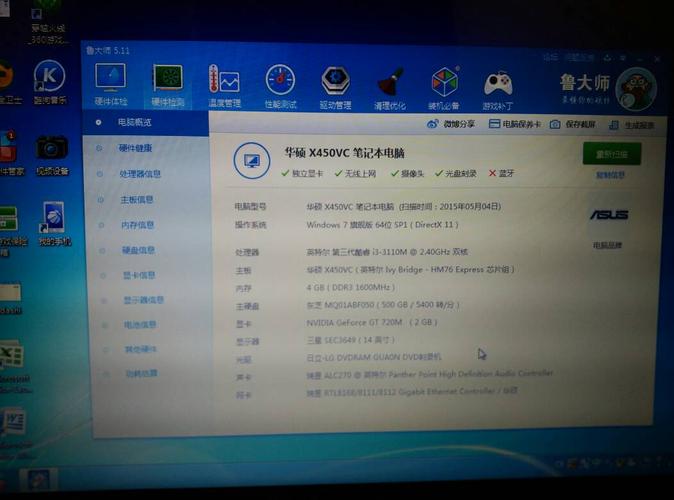Open the 电脑保养卡 maintenance card
The height and width of the screenshot is (500, 674).
click(515, 124)
